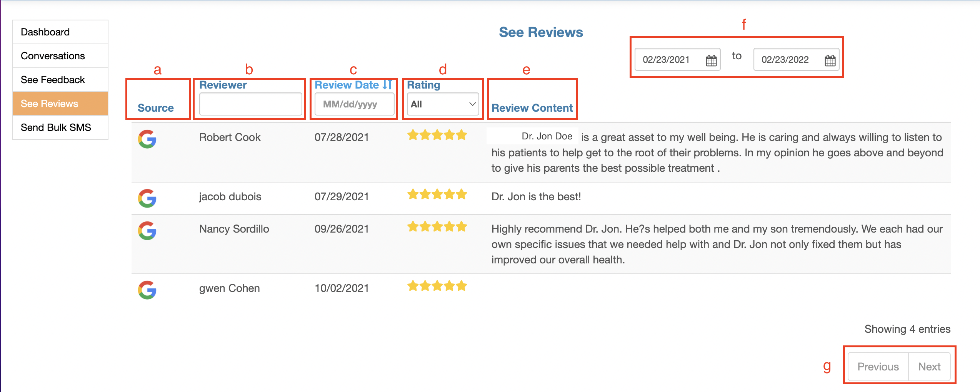
Task: Click Google icon beside gwen Cohen
Action: pos(147,290)
